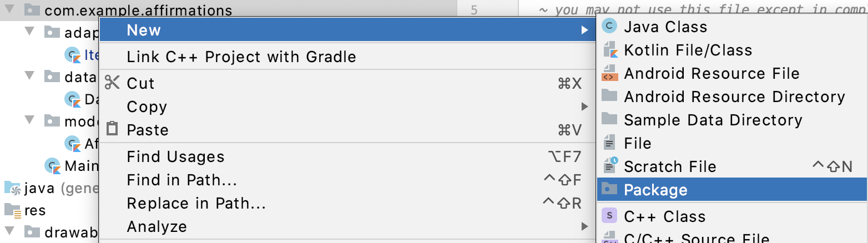Click the Android Resource File icon
The height and width of the screenshot is (243, 868).
[610, 73]
